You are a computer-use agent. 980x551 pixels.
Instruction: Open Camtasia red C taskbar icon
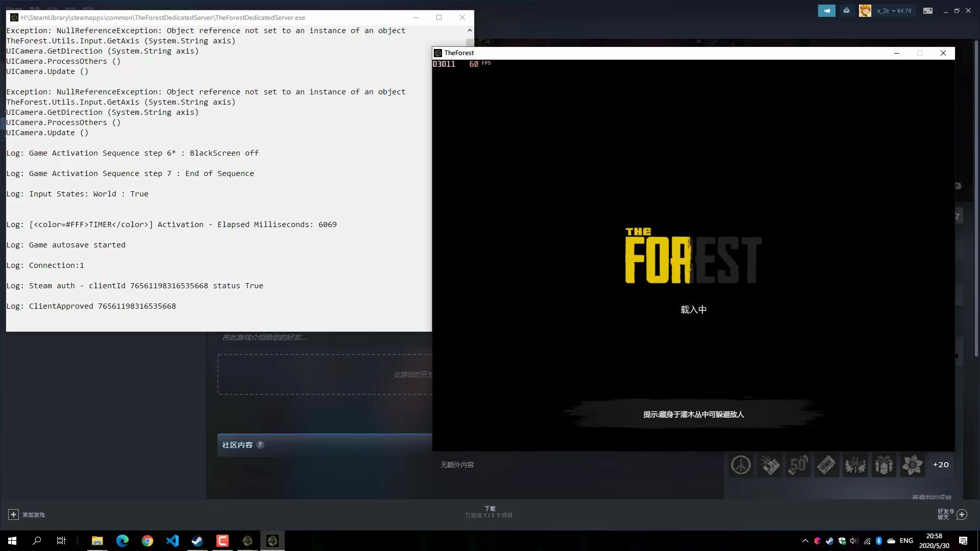(223, 541)
